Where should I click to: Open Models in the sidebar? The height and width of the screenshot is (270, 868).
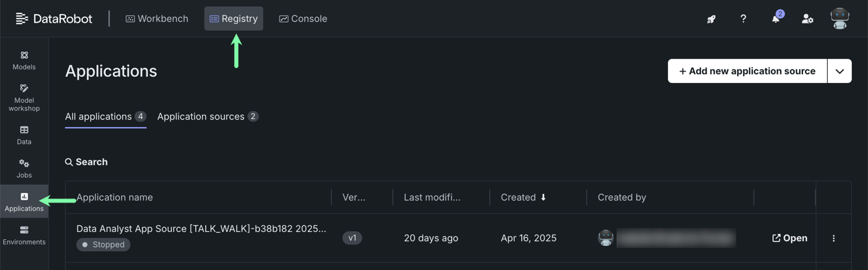[24, 60]
